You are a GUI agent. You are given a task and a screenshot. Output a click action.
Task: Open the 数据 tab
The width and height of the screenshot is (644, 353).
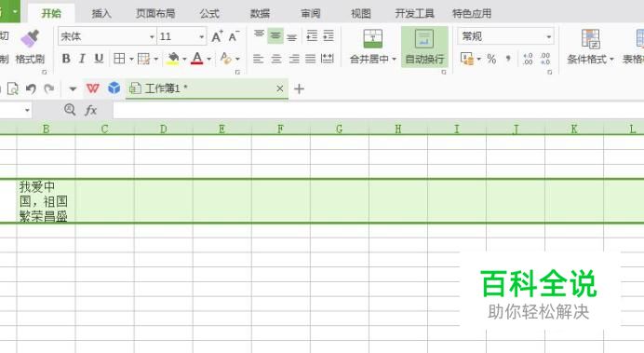tap(260, 14)
